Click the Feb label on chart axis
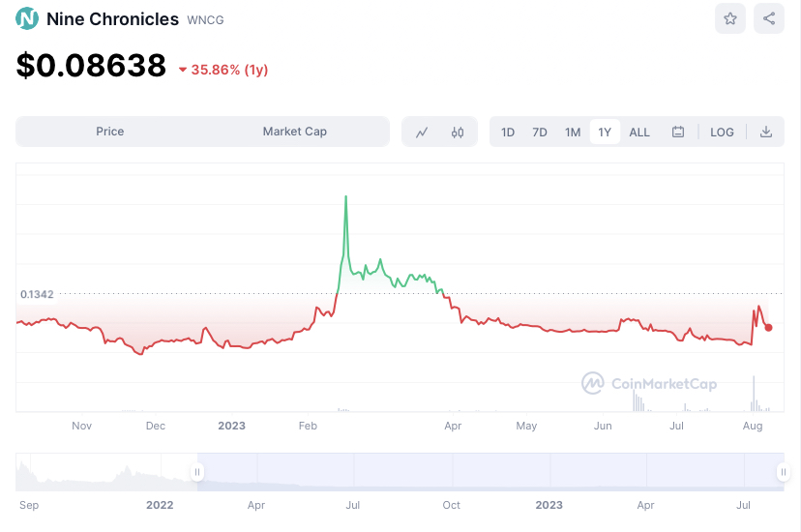This screenshot has height=532, width=801. 308,426
